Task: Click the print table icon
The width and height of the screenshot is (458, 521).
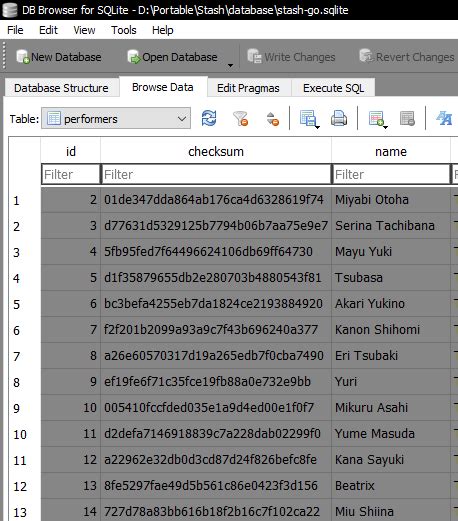Action: click(339, 118)
